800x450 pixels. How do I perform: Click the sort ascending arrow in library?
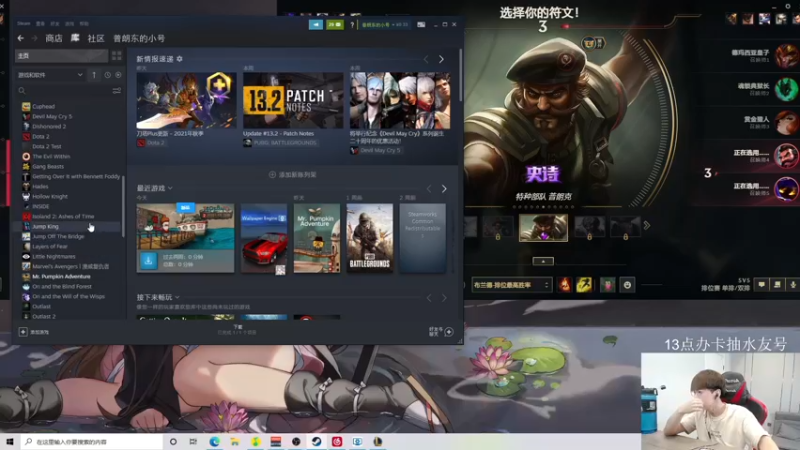coord(94,75)
